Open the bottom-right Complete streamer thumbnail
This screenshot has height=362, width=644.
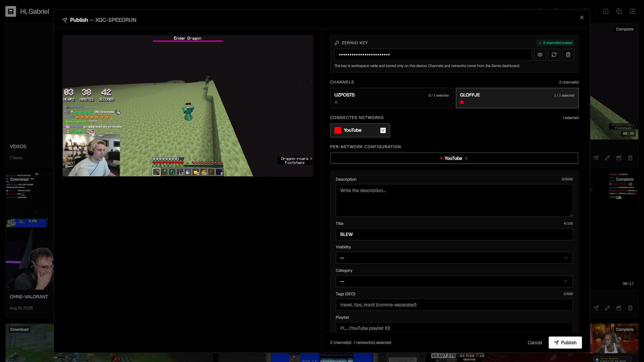[614, 339]
